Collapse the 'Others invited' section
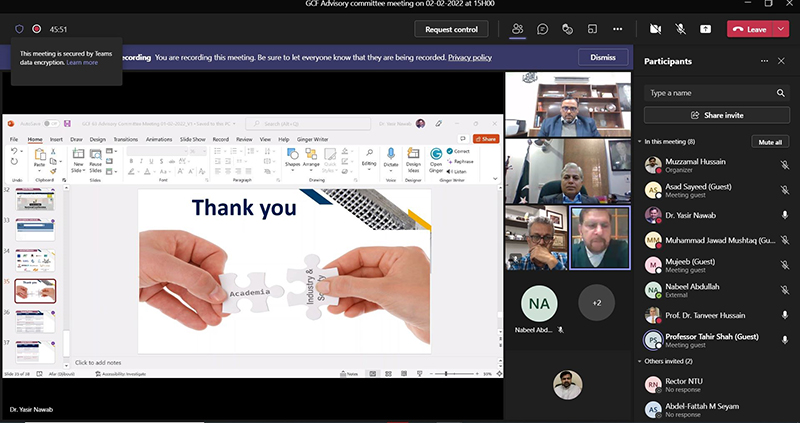The width and height of the screenshot is (800, 423). pos(640,361)
